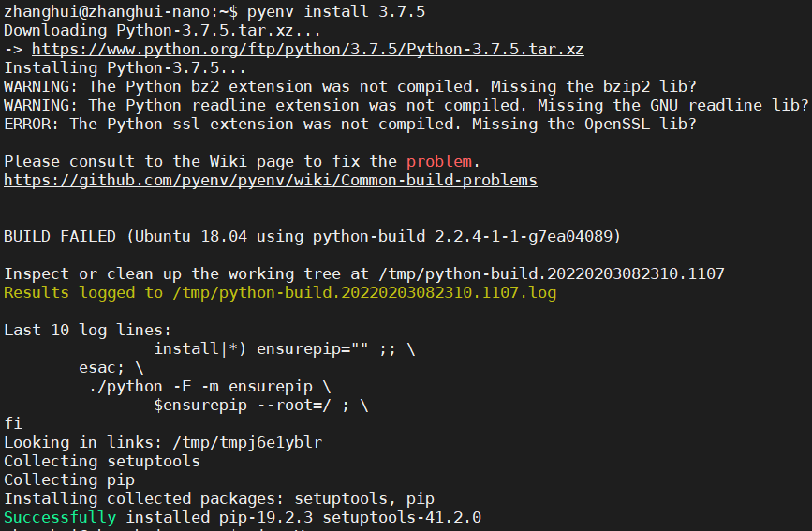Click the "Inspect or clean up" working tree line
Image resolution: width=812 pixels, height=531 pixels.
point(364,273)
